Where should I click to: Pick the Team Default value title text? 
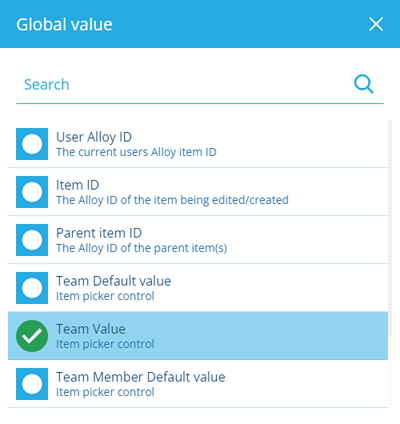point(114,281)
